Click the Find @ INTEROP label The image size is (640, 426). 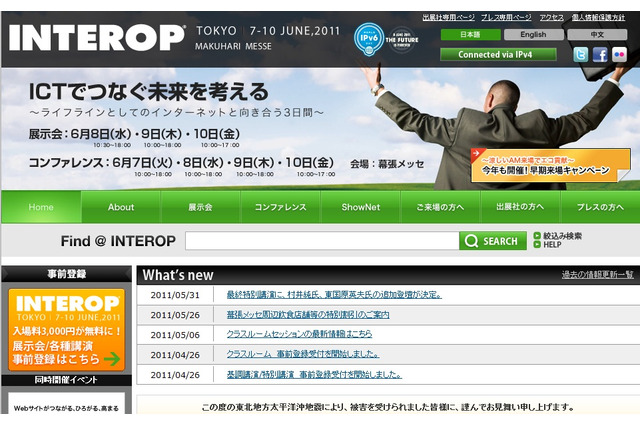click(118, 241)
